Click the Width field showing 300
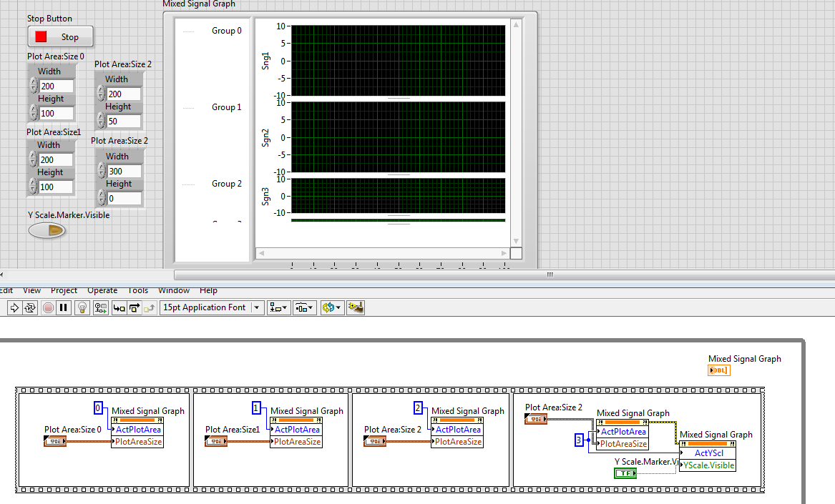The height and width of the screenshot is (504, 835). (x=124, y=172)
